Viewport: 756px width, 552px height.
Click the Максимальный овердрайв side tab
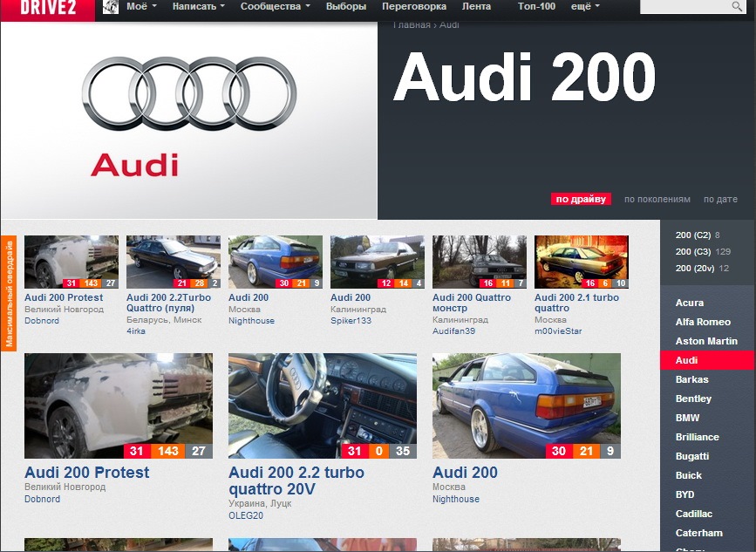pos(9,294)
